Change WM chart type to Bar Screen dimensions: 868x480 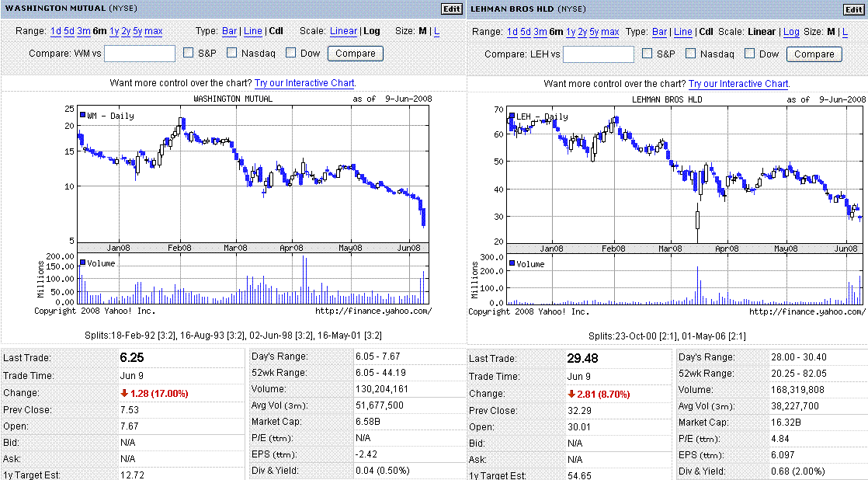pos(230,32)
